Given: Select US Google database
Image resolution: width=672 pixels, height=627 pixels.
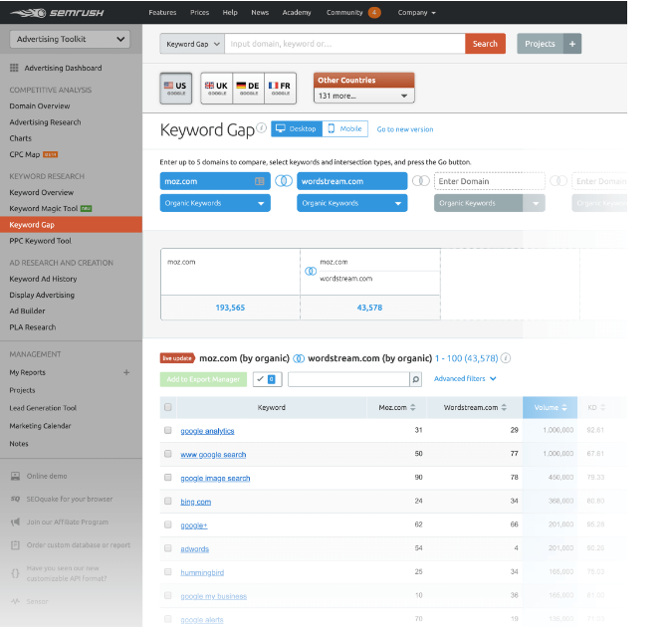Looking at the screenshot, I should pos(175,88).
